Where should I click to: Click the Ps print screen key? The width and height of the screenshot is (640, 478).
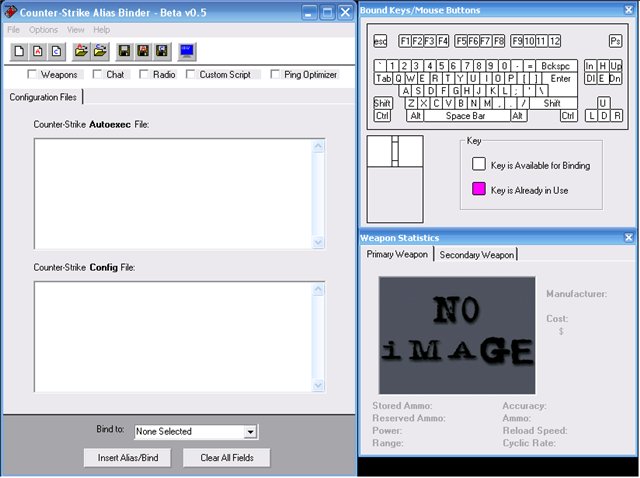[616, 41]
